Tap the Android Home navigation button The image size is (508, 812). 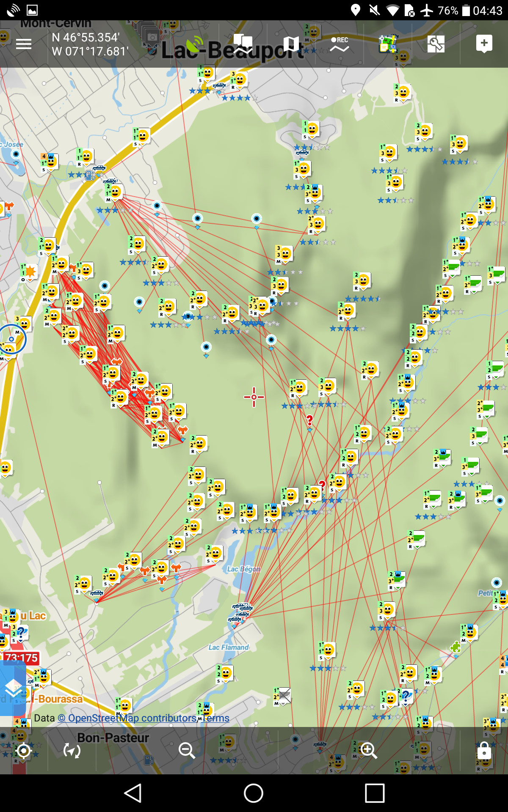(x=254, y=793)
